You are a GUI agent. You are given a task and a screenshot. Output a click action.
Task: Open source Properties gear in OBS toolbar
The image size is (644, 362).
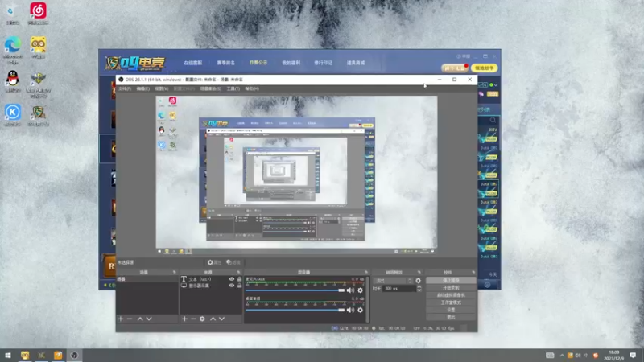pos(214,262)
